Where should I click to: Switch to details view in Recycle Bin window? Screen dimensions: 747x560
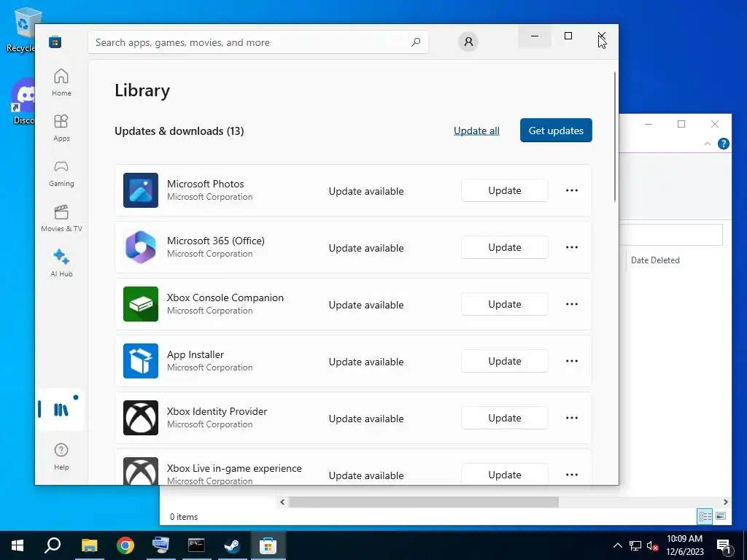click(x=705, y=516)
